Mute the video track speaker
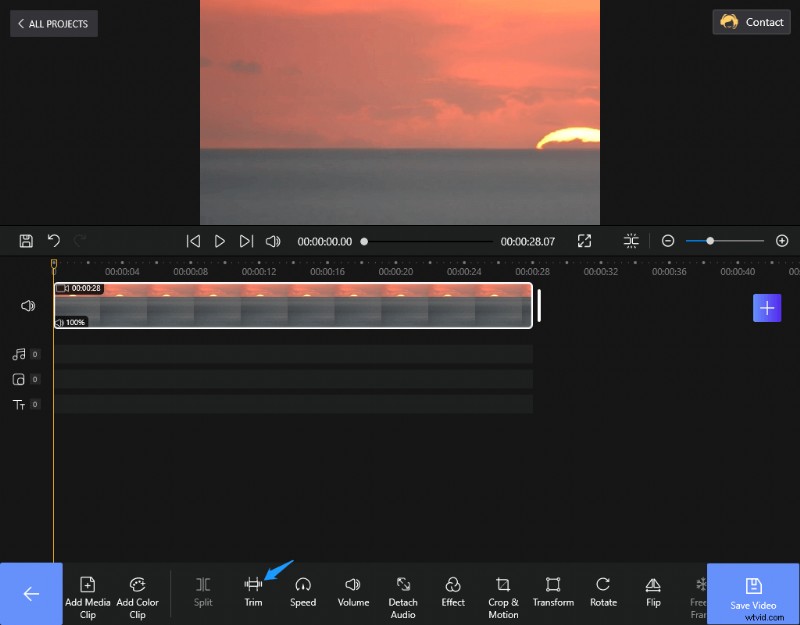800x625 pixels. pos(27,306)
